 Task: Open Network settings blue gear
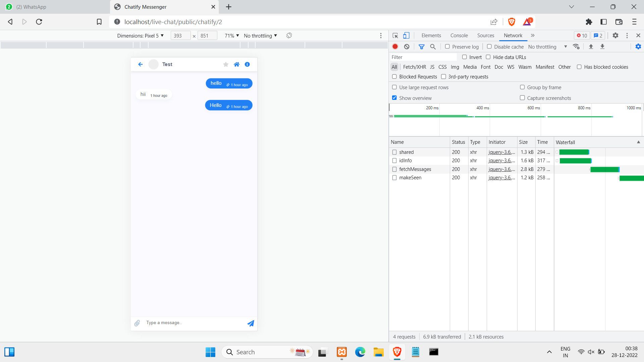coord(638,47)
